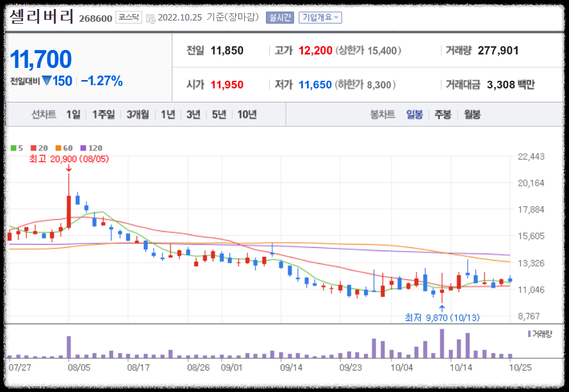Click the 저가 value 11,650
The image size is (569, 392).
(x=315, y=85)
